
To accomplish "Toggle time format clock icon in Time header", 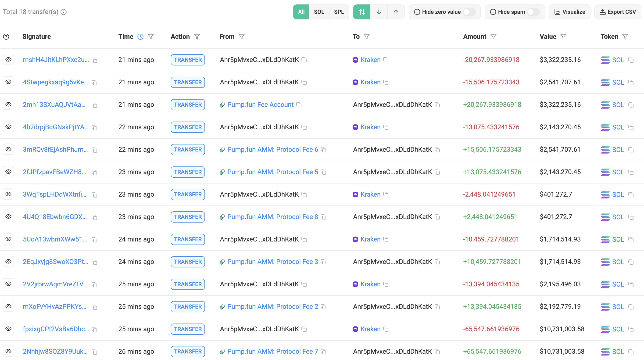I will [x=140, y=37].
